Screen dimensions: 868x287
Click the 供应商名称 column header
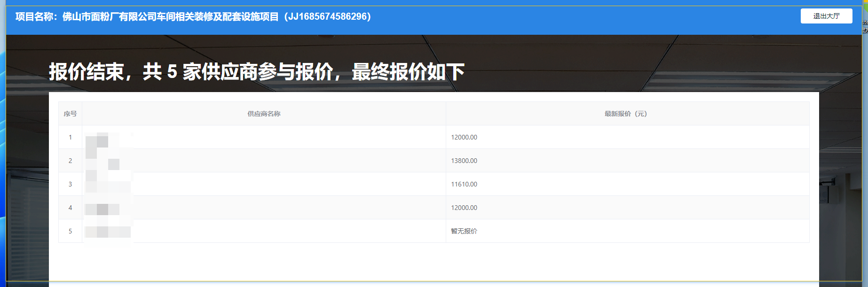pos(264,114)
